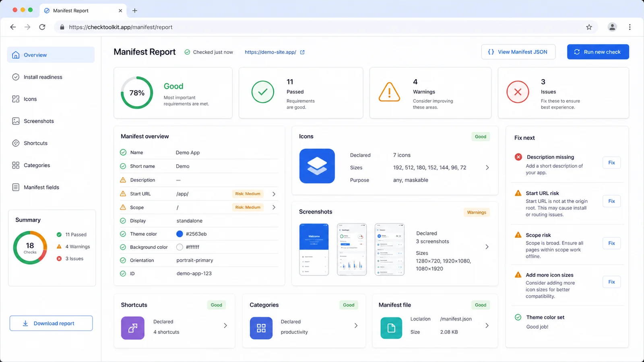Expand the Icons card details chevron
This screenshot has height=362, width=644.
point(487,167)
